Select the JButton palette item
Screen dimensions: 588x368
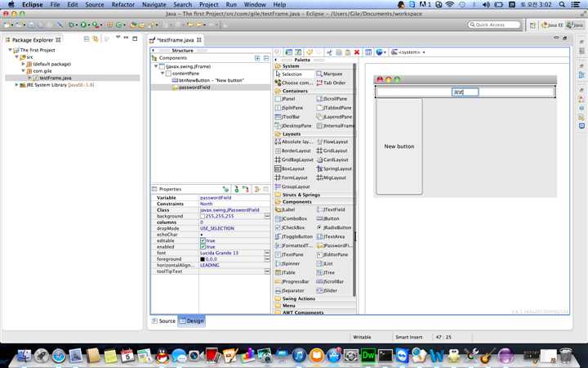tap(327, 219)
